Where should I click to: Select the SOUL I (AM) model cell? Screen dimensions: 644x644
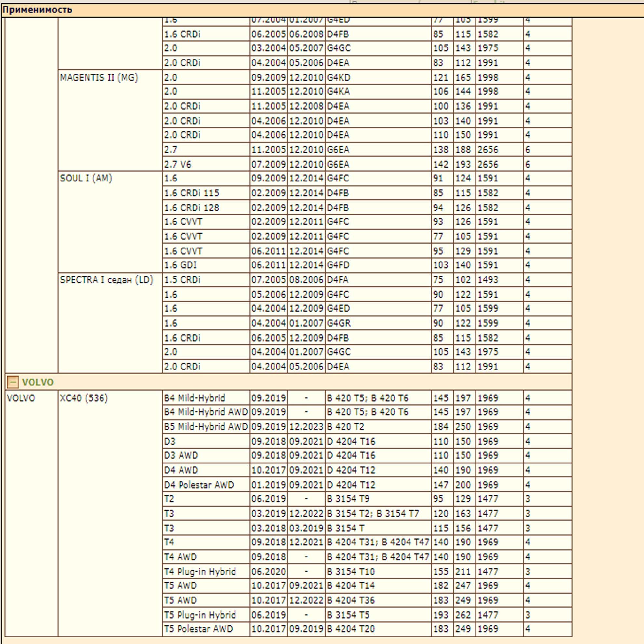[86, 178]
